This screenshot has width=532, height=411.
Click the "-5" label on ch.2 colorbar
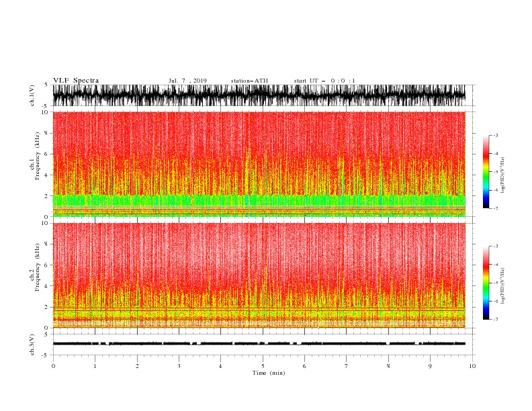click(496, 283)
